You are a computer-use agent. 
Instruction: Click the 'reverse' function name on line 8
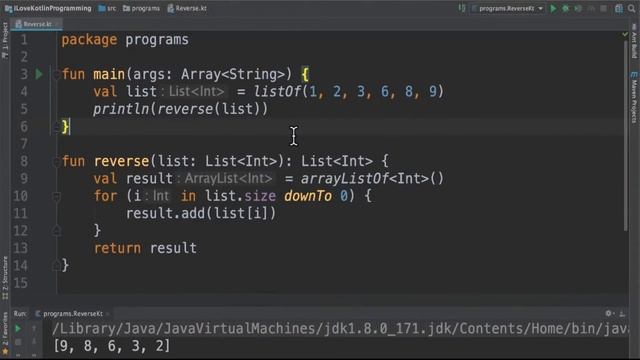(x=122, y=161)
